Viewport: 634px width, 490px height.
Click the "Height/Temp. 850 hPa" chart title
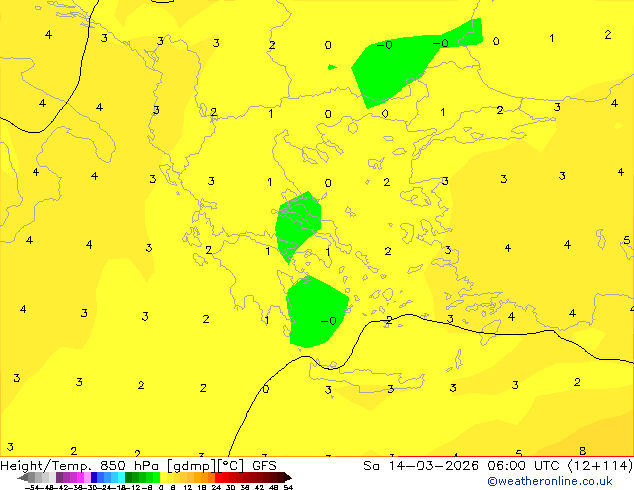click(x=80, y=466)
